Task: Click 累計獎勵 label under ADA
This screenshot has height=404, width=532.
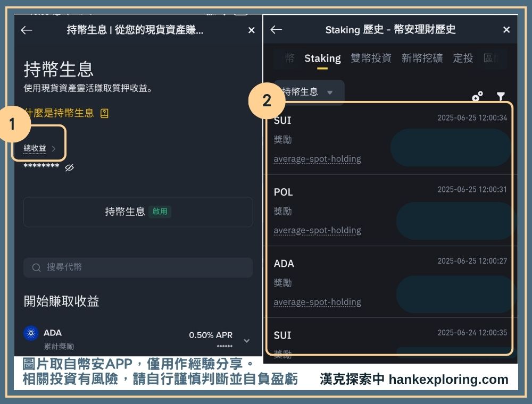Action: coord(59,347)
